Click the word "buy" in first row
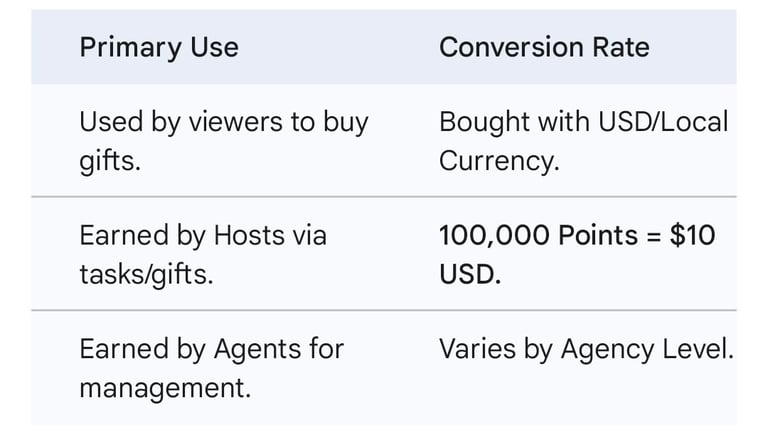The image size is (768, 431). point(346,122)
